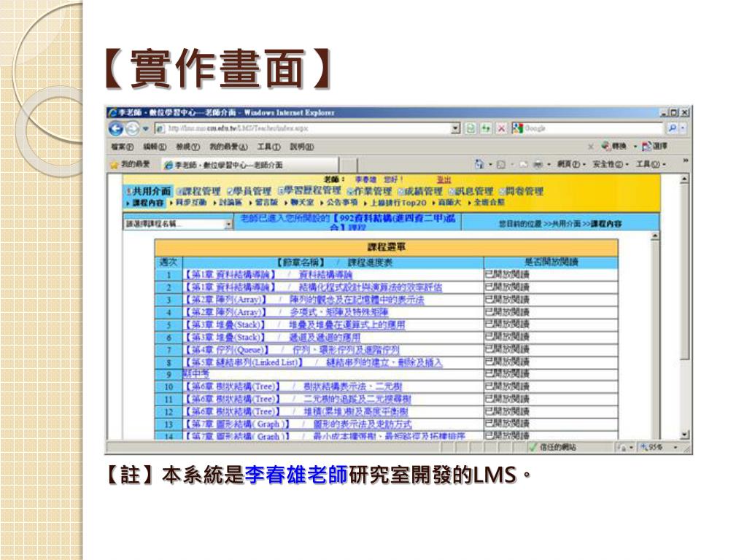Select the 共用介面 main tab

coord(148,191)
